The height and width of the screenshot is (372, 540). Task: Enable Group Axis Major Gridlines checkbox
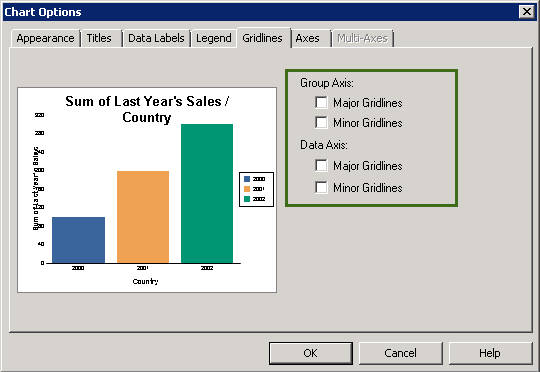click(321, 102)
